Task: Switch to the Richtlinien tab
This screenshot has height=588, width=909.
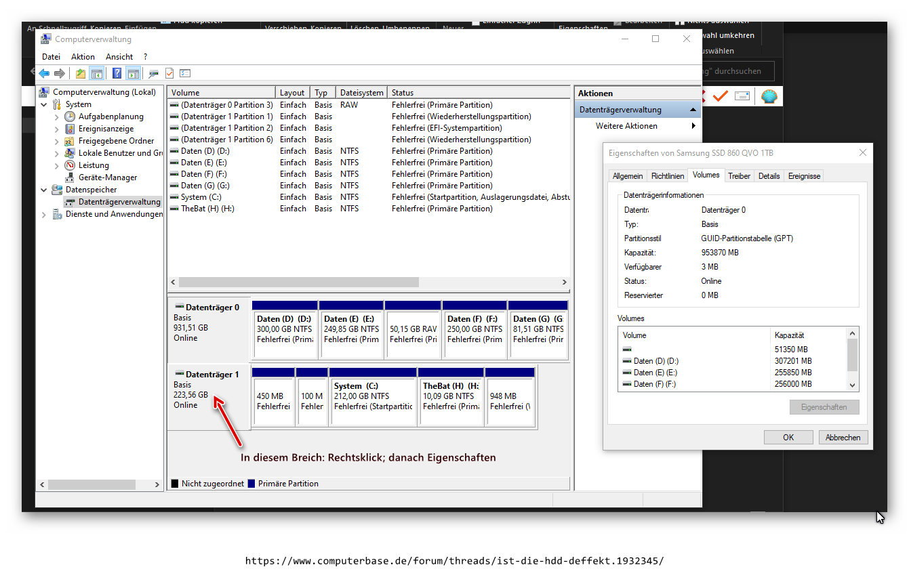Action: [x=668, y=176]
